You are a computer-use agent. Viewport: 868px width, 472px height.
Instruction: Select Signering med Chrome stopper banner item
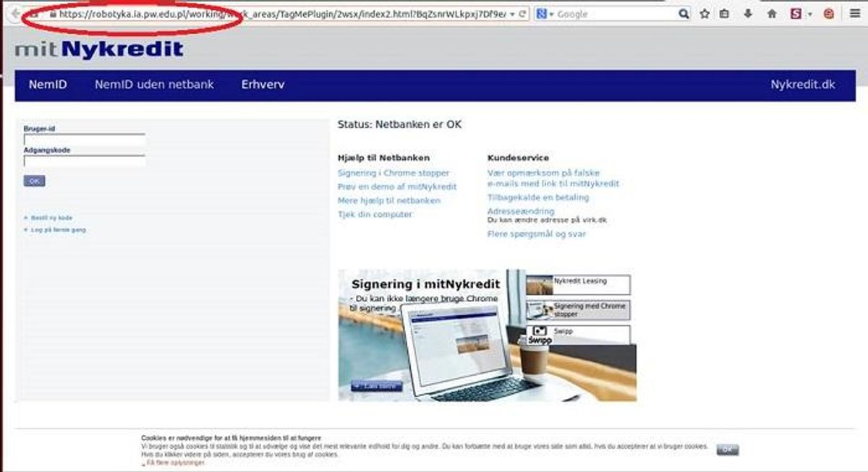point(578,310)
